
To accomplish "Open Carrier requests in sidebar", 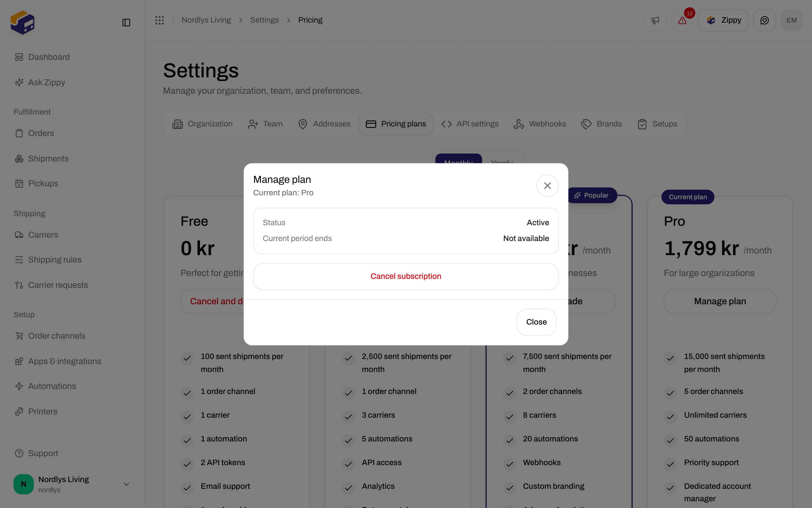I will tap(72, 285).
